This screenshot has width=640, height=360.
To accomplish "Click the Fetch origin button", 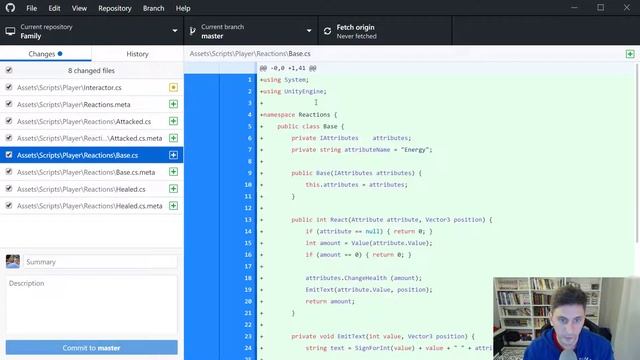I will [385, 31].
